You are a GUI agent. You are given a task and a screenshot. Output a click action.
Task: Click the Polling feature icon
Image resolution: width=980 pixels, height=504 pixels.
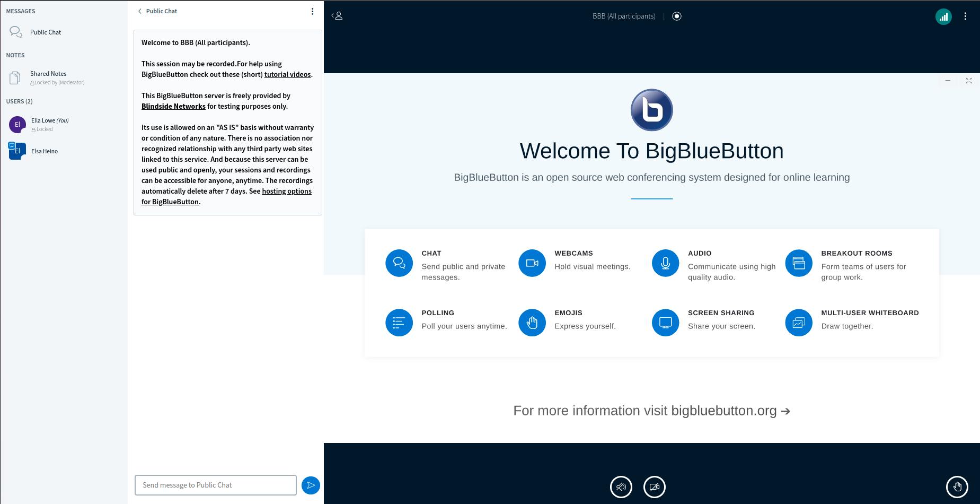point(399,323)
